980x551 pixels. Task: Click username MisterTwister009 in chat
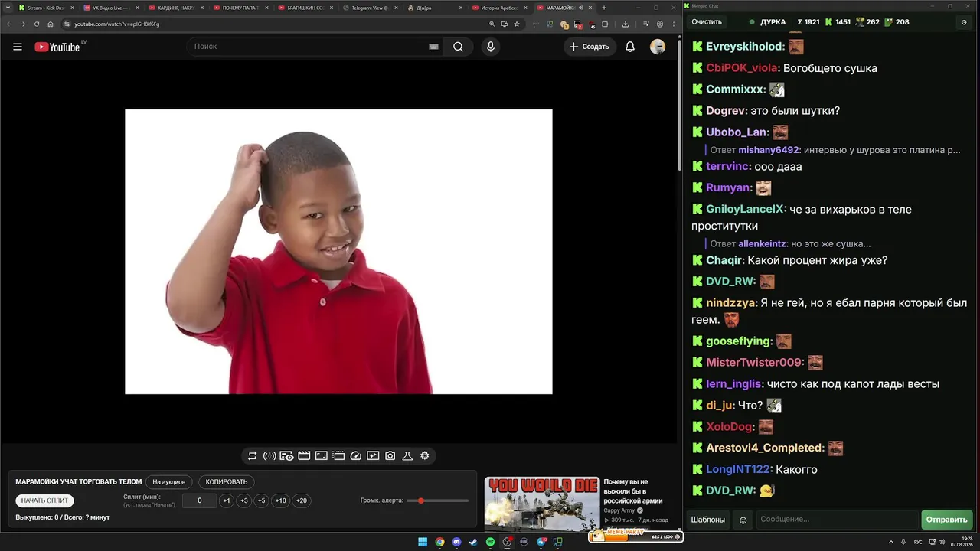point(755,362)
